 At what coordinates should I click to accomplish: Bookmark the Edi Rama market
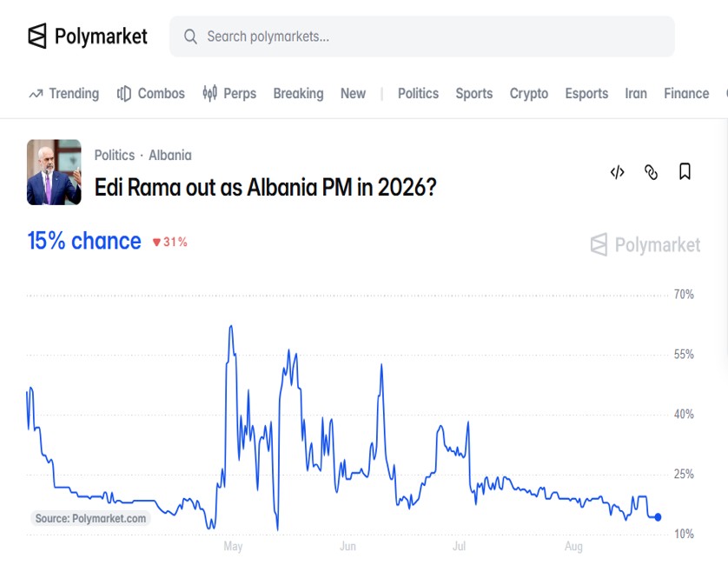click(685, 171)
